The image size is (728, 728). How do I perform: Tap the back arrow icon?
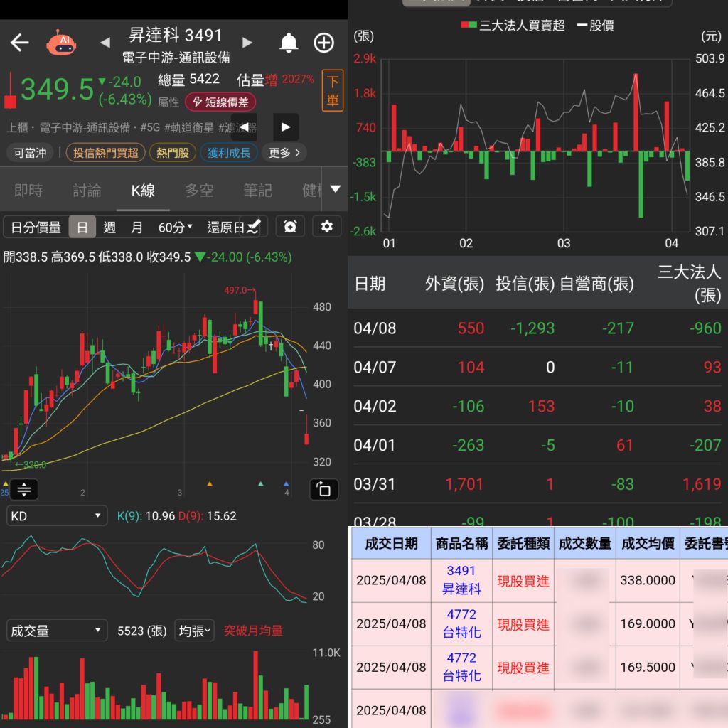pos(19,43)
